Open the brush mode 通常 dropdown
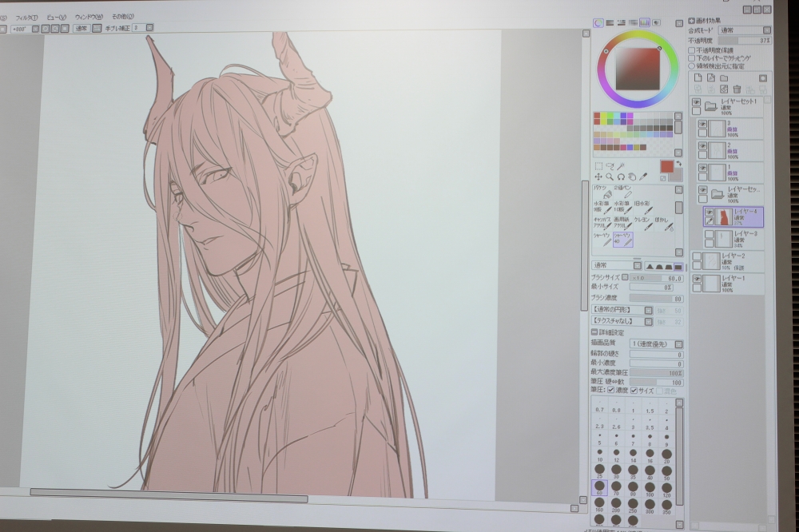The image size is (799, 532). (617, 265)
